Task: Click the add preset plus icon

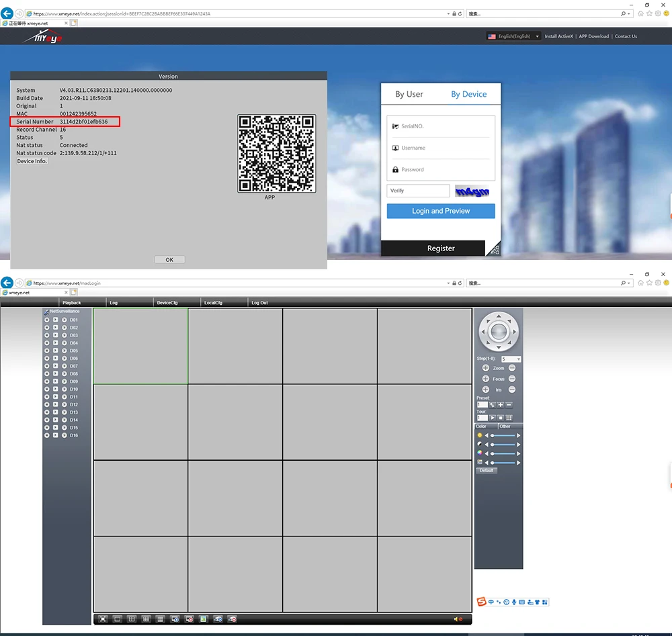Action: click(x=500, y=405)
